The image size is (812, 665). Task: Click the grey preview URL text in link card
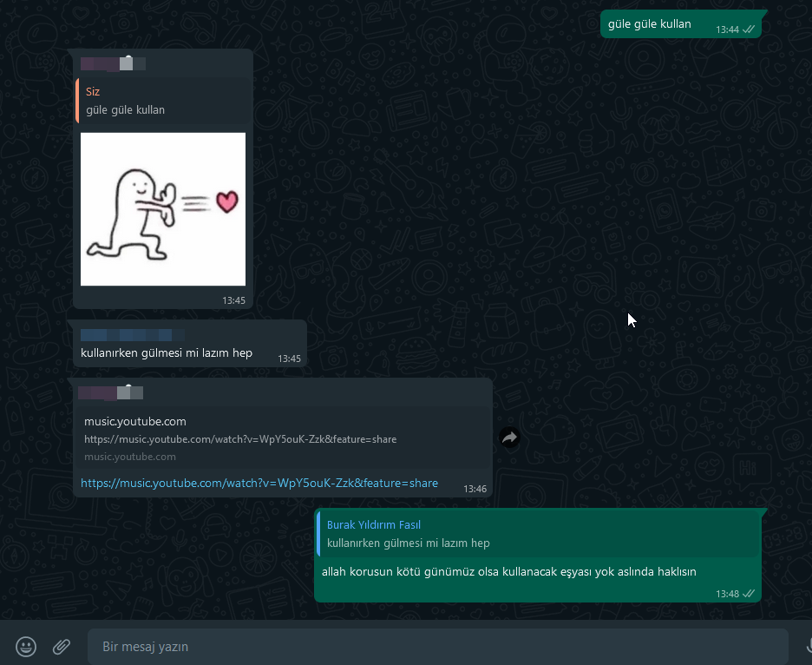(240, 439)
